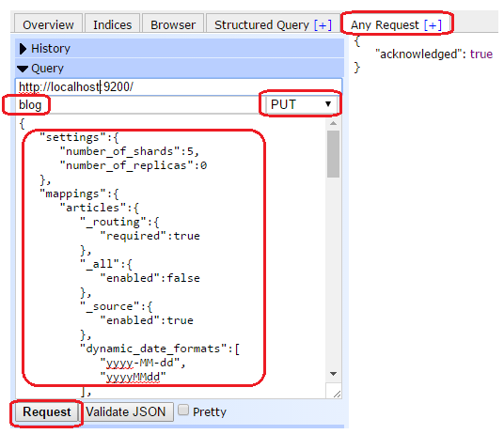Click the true value in response
Viewport: 504px width, 434px height.
click(x=481, y=54)
